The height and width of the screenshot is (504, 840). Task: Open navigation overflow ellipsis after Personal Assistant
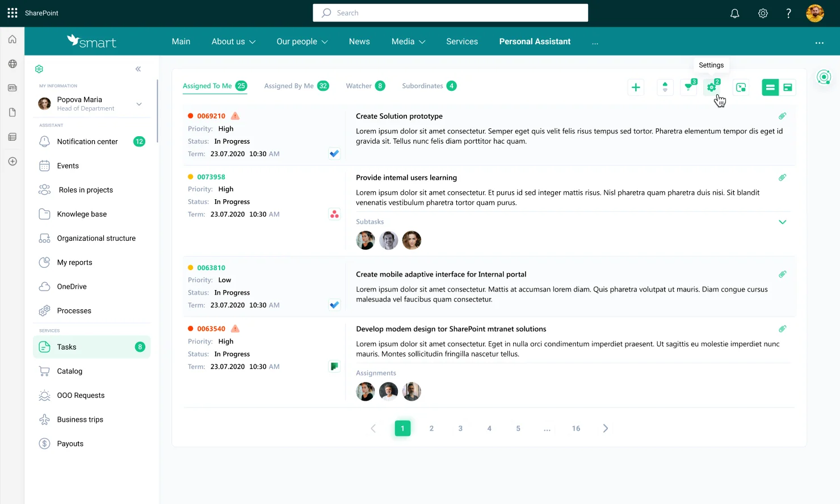point(595,43)
